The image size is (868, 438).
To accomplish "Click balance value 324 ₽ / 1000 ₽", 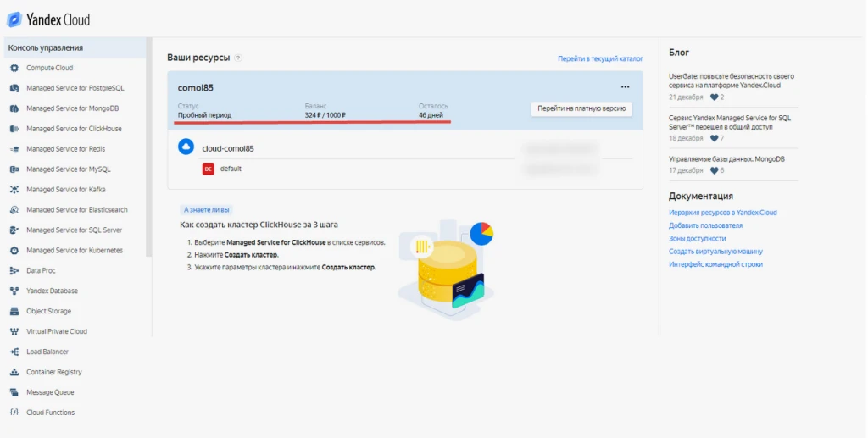I will point(325,115).
